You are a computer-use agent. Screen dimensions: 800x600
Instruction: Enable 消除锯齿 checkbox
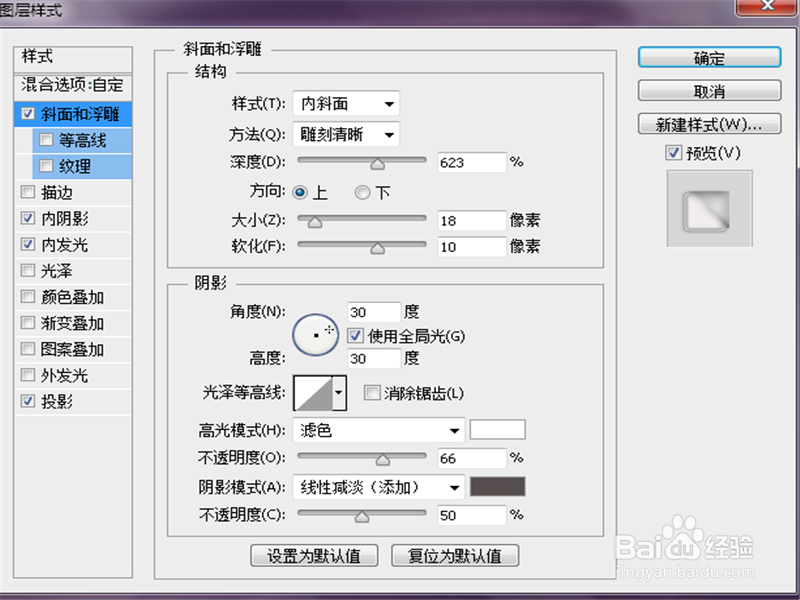click(x=372, y=393)
